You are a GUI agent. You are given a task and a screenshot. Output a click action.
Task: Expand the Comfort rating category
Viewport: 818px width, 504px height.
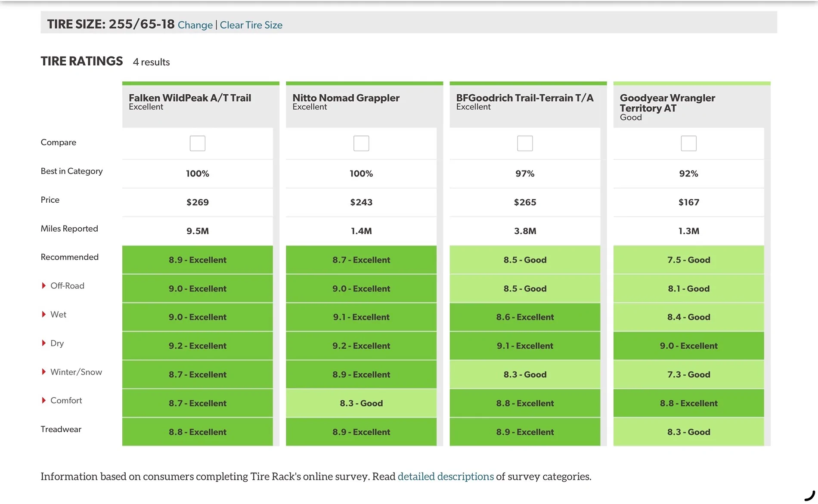pos(62,401)
